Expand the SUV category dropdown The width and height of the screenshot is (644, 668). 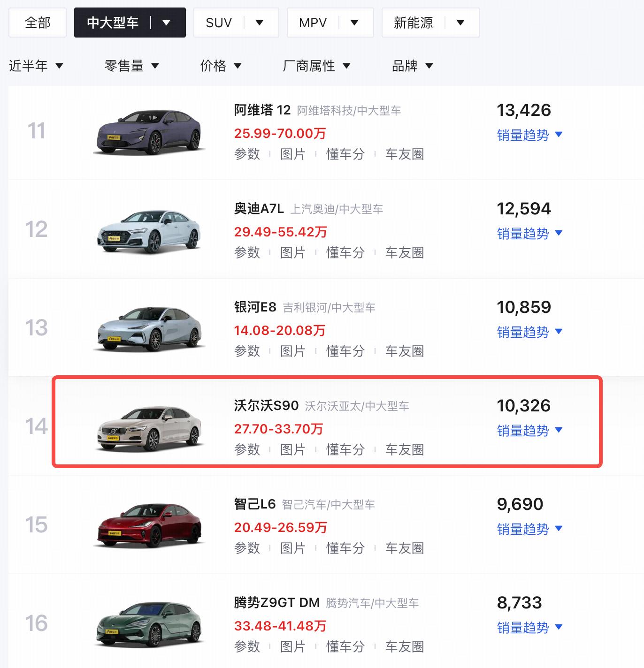[260, 23]
